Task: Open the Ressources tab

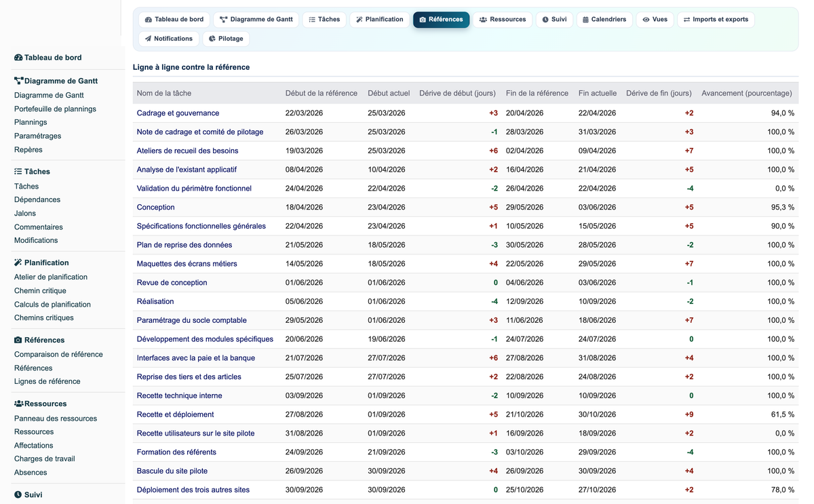Action: pos(503,20)
